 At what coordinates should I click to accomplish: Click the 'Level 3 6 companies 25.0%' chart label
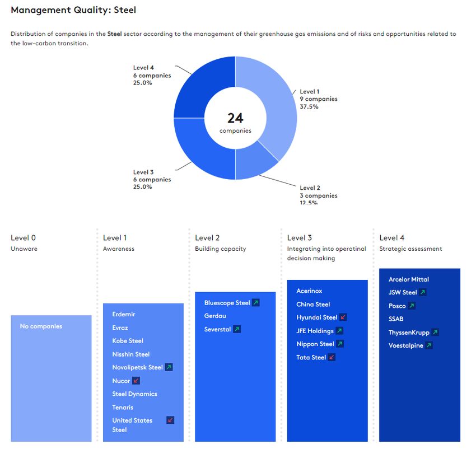click(x=152, y=179)
